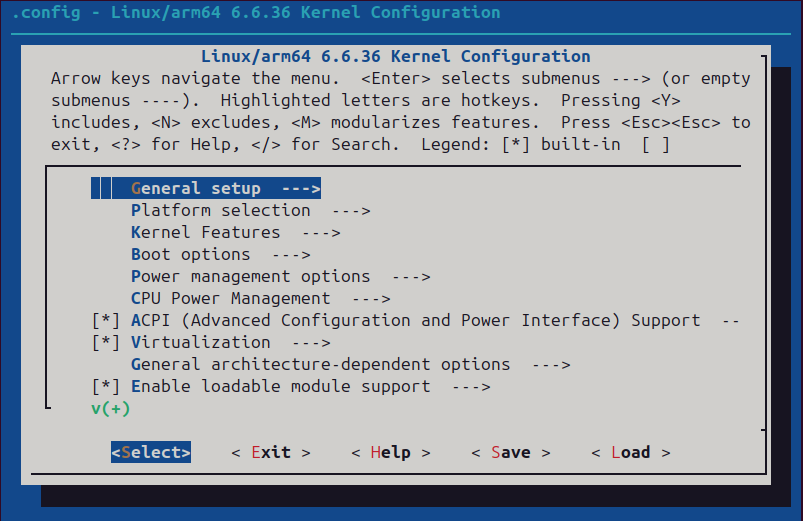Open Help from the bottom bar
This screenshot has height=521, width=803.
390,452
